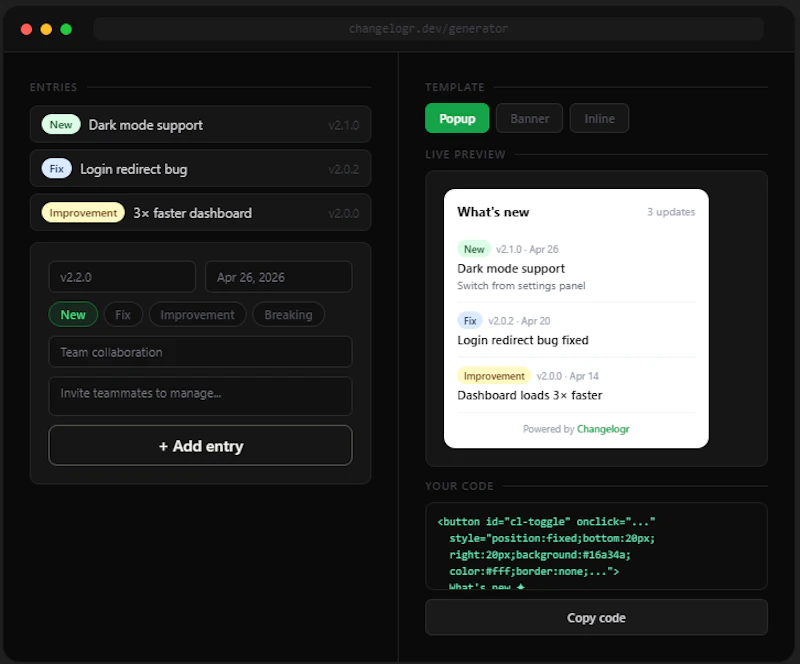800x664 pixels.
Task: Choose the Inline template
Action: coord(599,118)
